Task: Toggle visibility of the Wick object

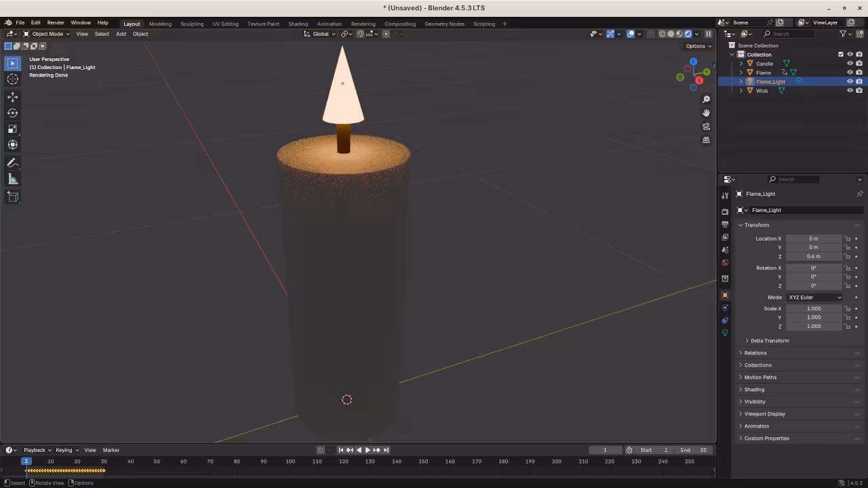Action: [850, 91]
